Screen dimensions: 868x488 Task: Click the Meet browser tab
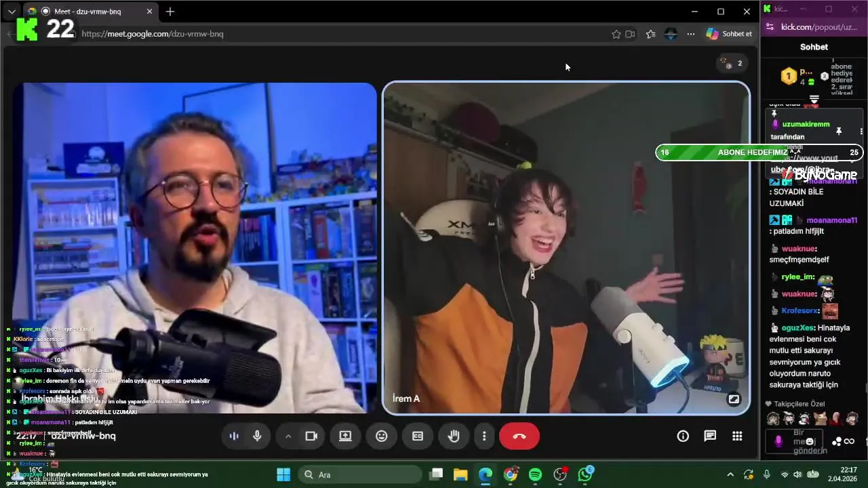92,12
